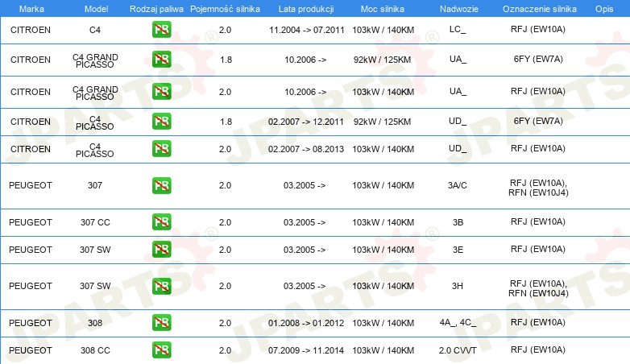The height and width of the screenshot is (364, 630).
Task: Select 03.2005 -> production date in the 3E row
Action: pos(305,250)
